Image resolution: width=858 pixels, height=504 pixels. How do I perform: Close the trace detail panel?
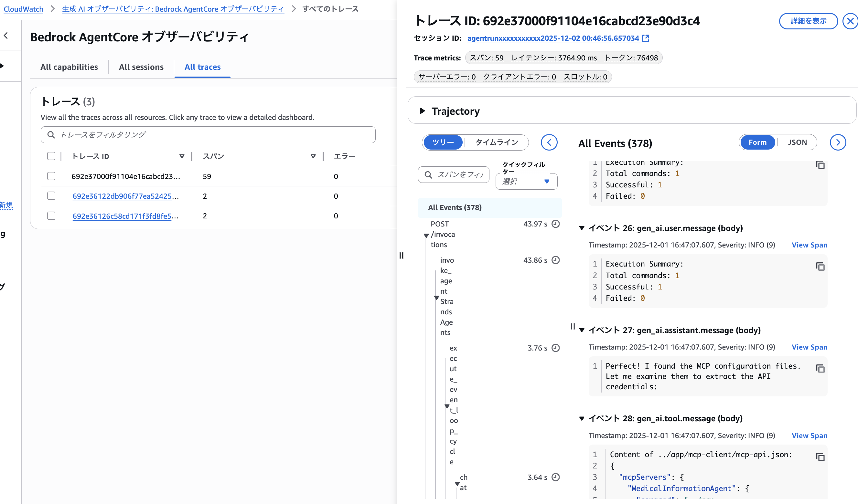850,21
